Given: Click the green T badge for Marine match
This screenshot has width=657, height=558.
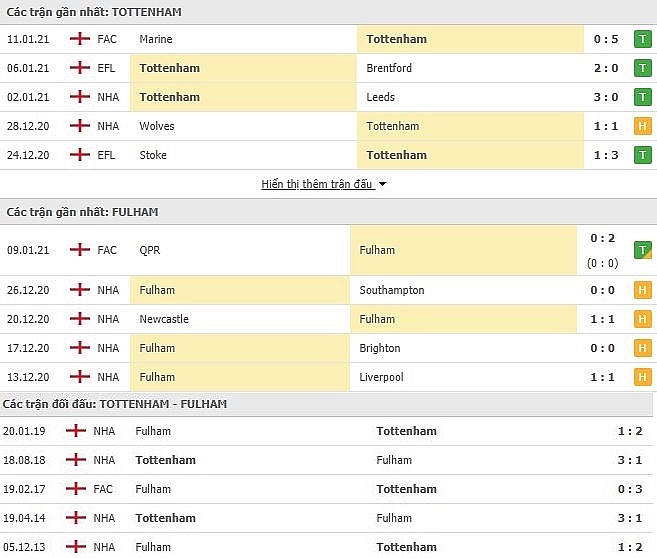Looking at the screenshot, I should [x=642, y=40].
